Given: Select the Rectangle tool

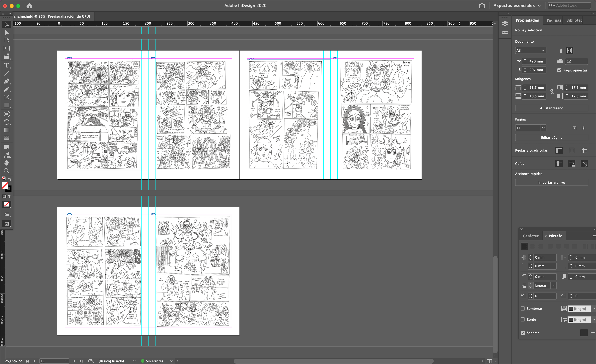Looking at the screenshot, I should coord(6,105).
